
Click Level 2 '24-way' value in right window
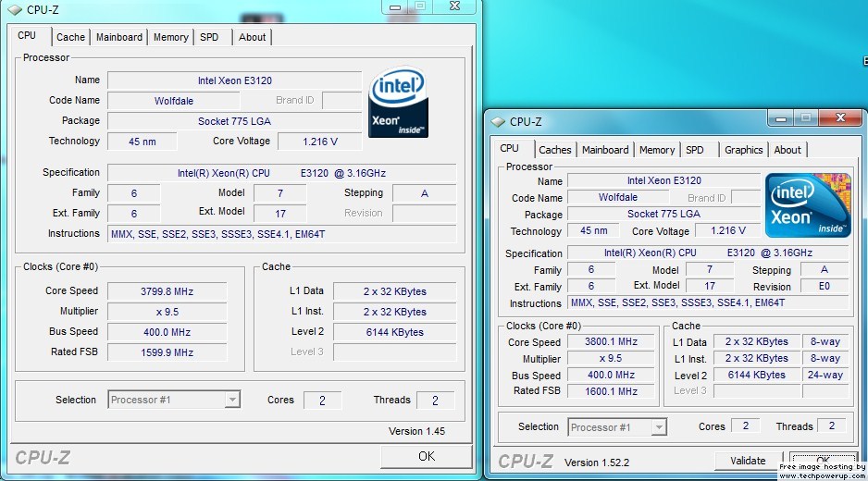825,375
